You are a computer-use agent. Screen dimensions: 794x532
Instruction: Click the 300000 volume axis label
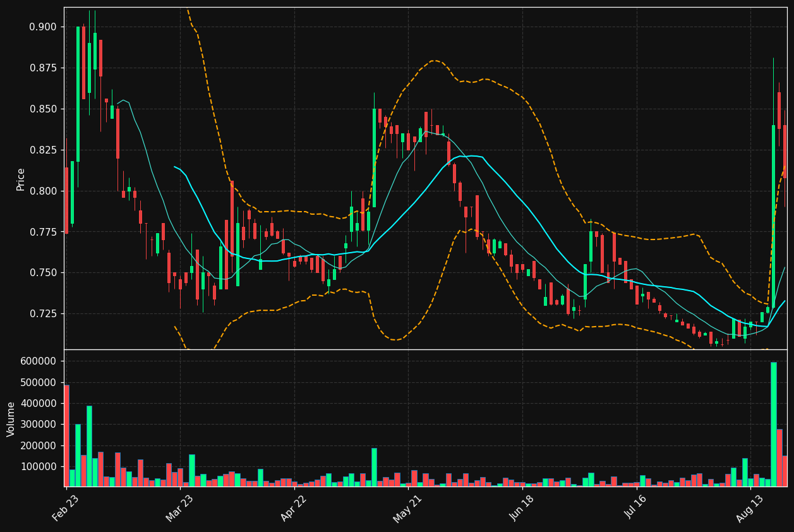click(39, 425)
